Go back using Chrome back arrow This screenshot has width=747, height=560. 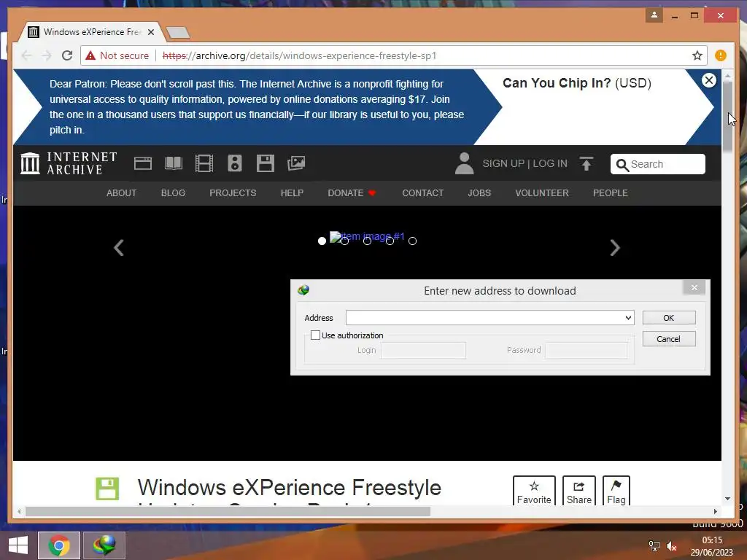coord(27,55)
